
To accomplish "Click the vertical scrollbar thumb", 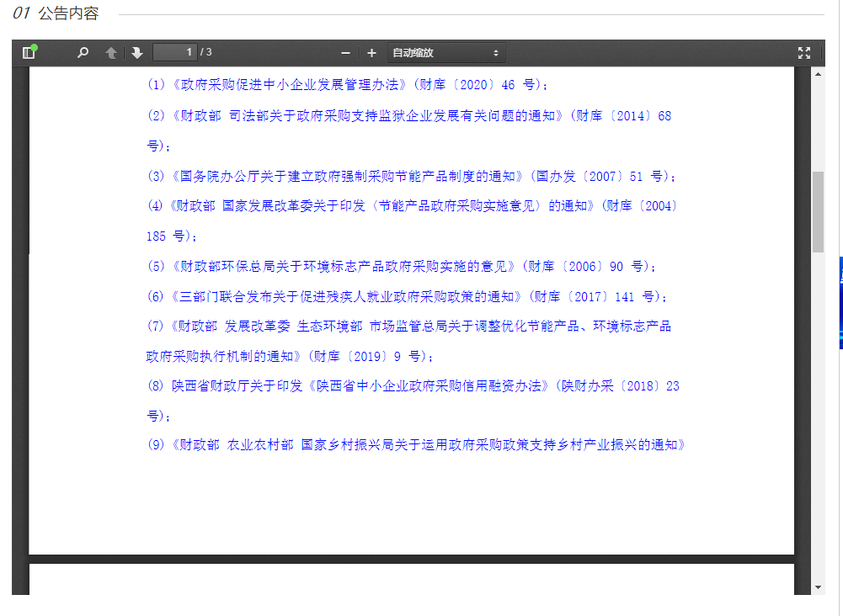I will (818, 211).
